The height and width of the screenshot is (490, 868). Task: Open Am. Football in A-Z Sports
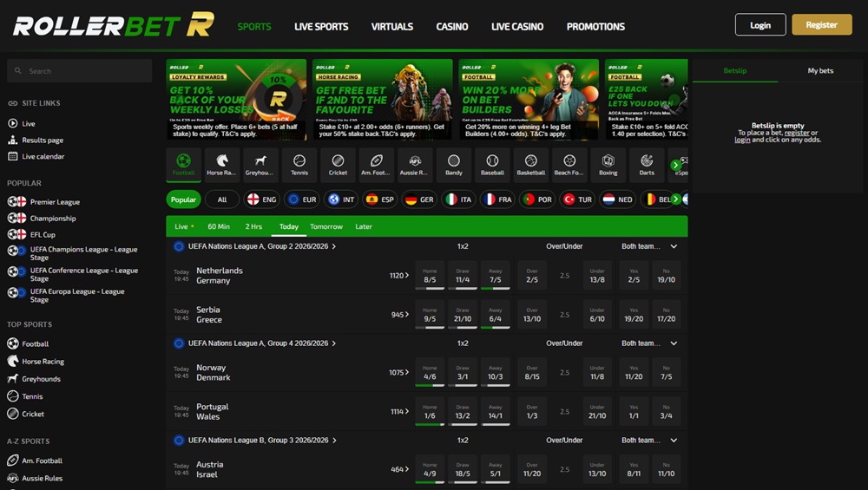(35, 461)
